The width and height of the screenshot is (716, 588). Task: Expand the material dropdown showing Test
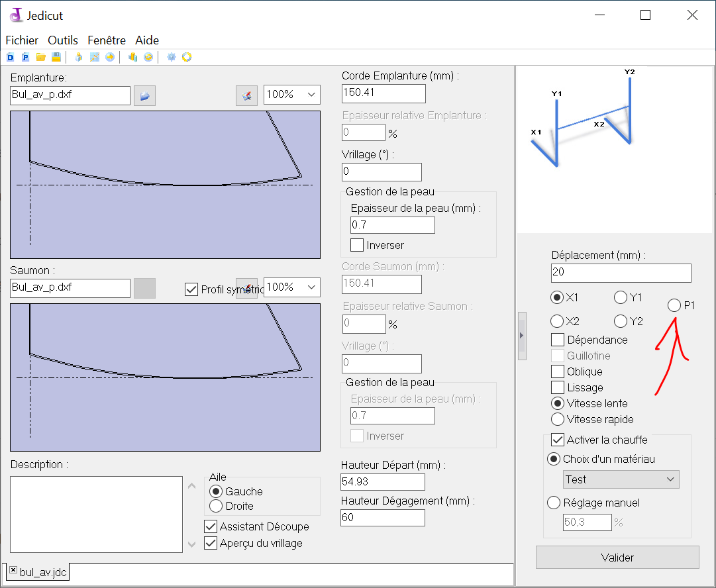pos(621,479)
